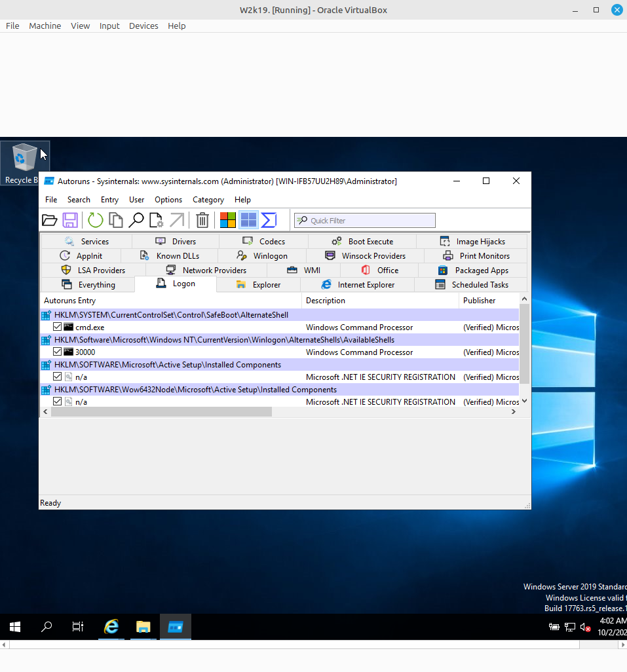This screenshot has width=627, height=672.
Task: Click the Quick Filter search box
Action: point(365,220)
